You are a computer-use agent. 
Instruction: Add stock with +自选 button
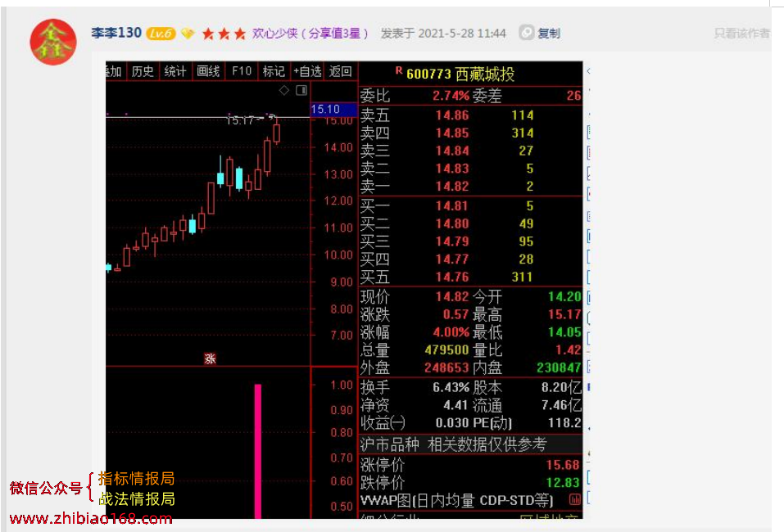point(307,71)
